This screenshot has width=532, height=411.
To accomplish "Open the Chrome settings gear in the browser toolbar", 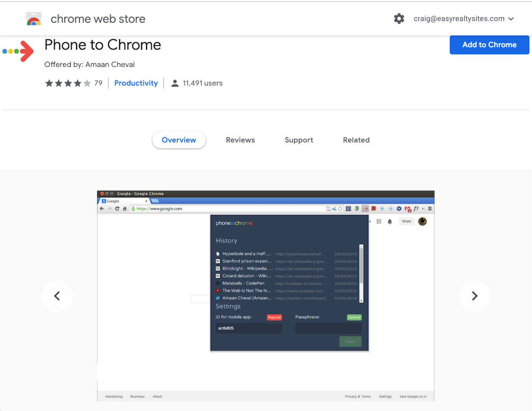I will click(x=399, y=208).
